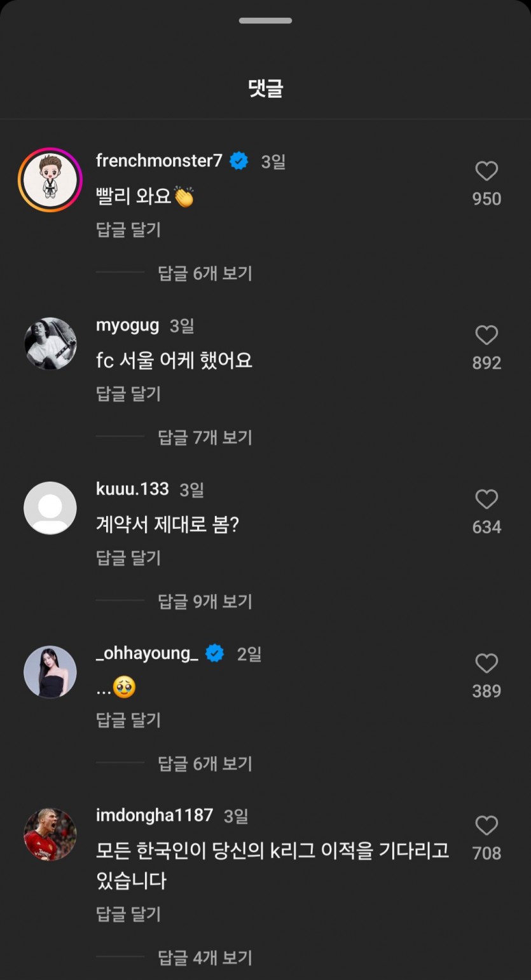Expand 7 replies under myogug comment
531x980 pixels.
[205, 437]
